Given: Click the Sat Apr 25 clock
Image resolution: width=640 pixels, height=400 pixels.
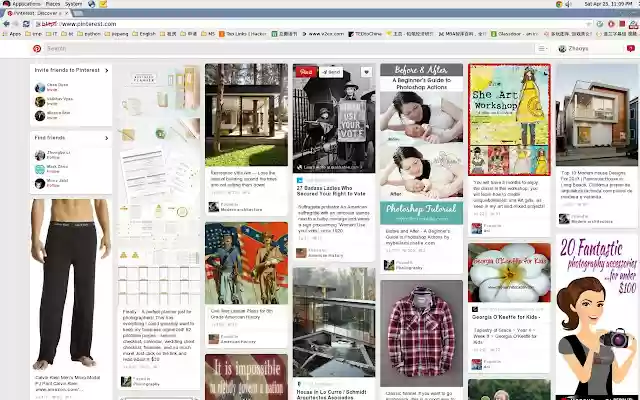Looking at the screenshot, I should coord(608,4).
